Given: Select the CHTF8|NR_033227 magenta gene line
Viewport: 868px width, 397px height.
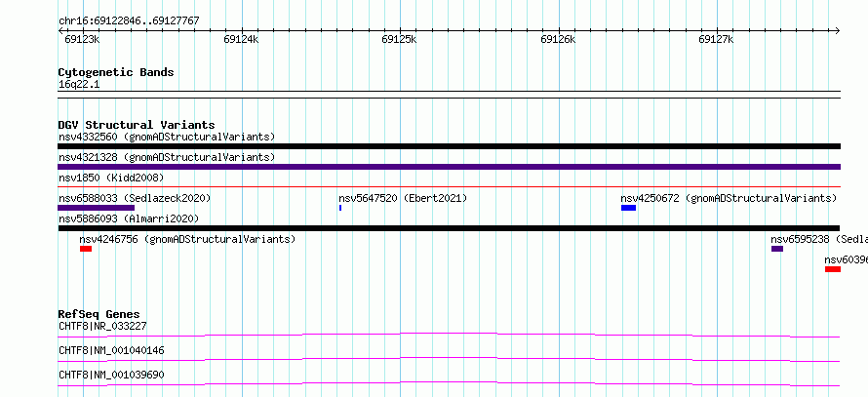Looking at the screenshot, I should [449, 335].
